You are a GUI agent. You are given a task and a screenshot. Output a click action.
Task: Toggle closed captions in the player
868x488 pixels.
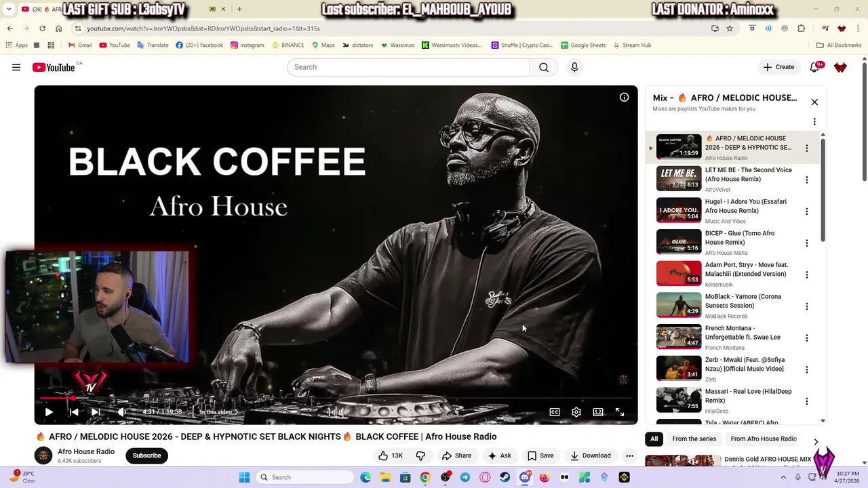[555, 411]
